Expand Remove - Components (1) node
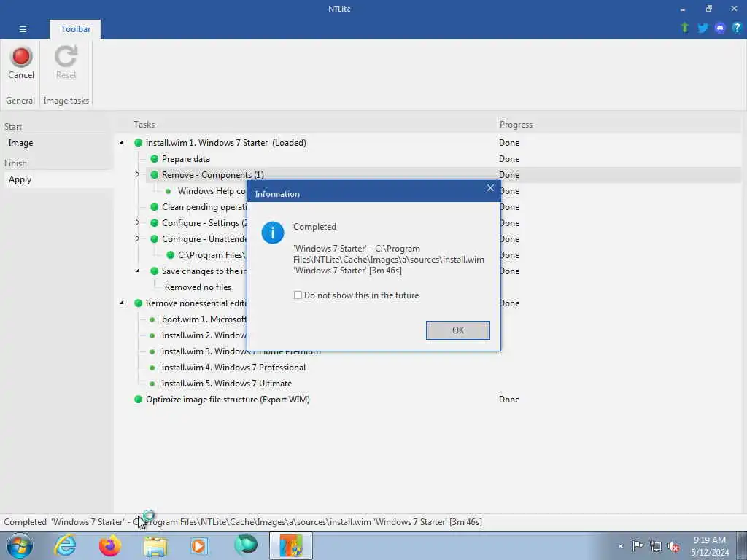747x560 pixels. coord(138,174)
